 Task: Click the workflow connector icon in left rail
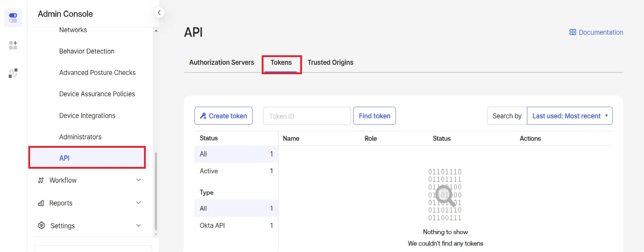pos(13,73)
